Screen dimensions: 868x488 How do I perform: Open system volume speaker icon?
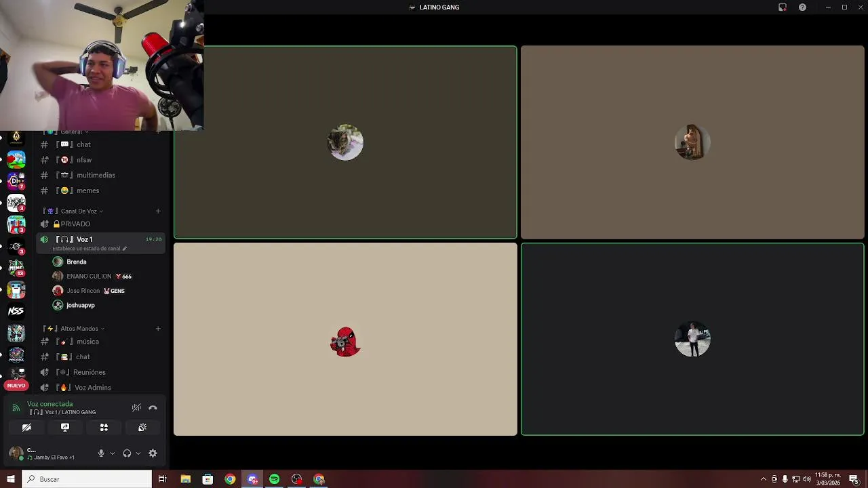click(x=807, y=479)
